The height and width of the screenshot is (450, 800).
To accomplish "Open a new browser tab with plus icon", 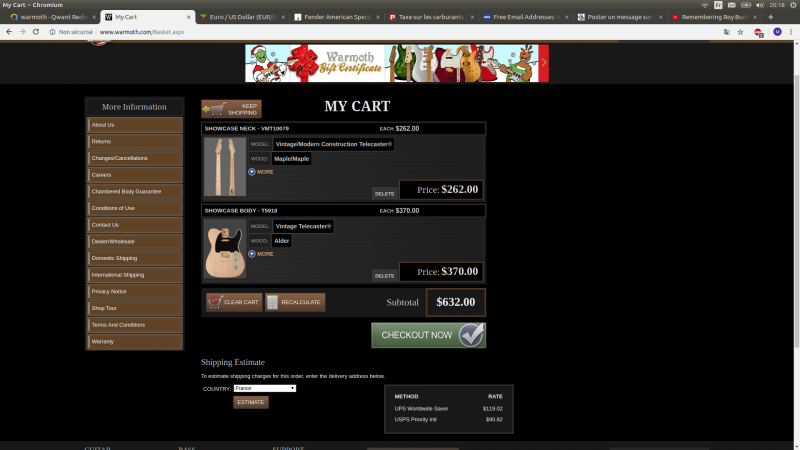I will tap(770, 17).
